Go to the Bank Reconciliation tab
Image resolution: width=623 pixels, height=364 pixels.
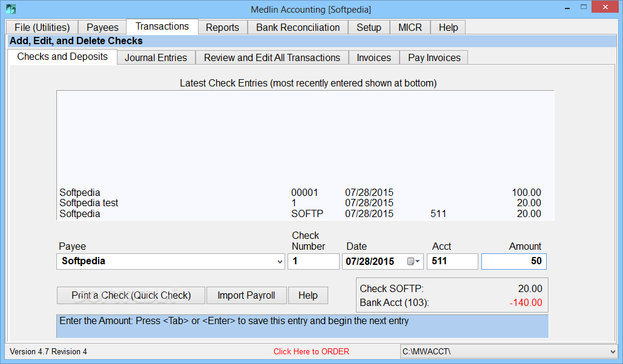298,27
